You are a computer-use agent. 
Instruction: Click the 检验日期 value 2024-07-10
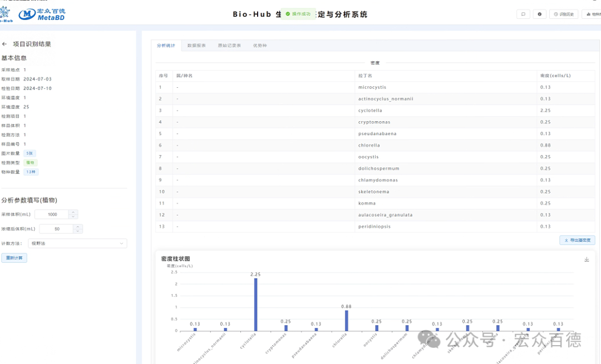37,88
